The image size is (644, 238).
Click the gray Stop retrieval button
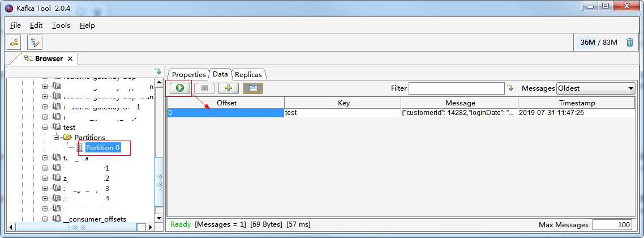tap(204, 88)
